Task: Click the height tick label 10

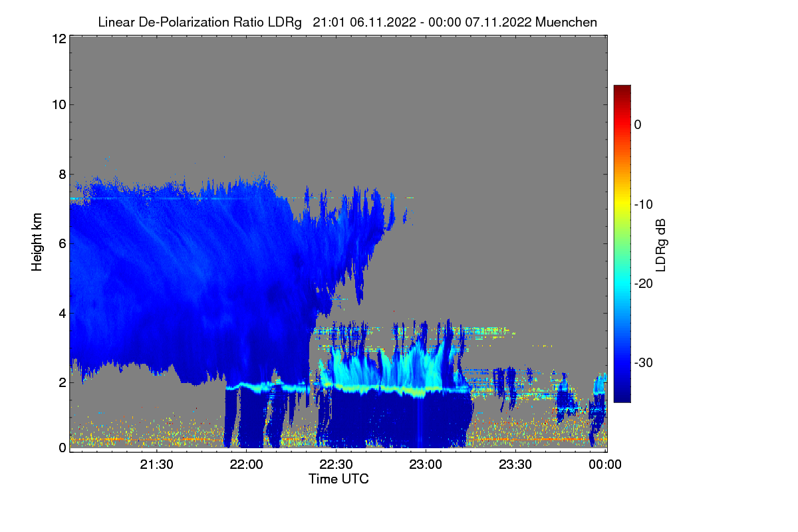Action: point(58,104)
